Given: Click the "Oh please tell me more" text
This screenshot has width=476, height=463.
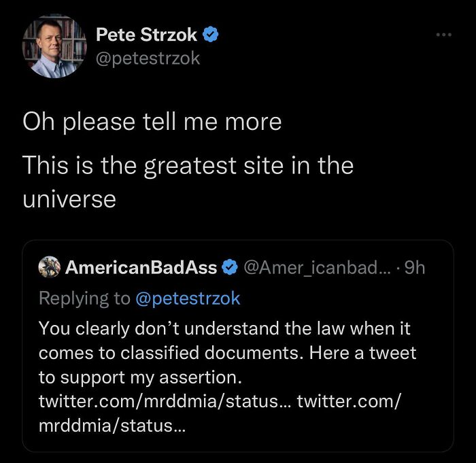Looking at the screenshot, I should click(152, 122).
